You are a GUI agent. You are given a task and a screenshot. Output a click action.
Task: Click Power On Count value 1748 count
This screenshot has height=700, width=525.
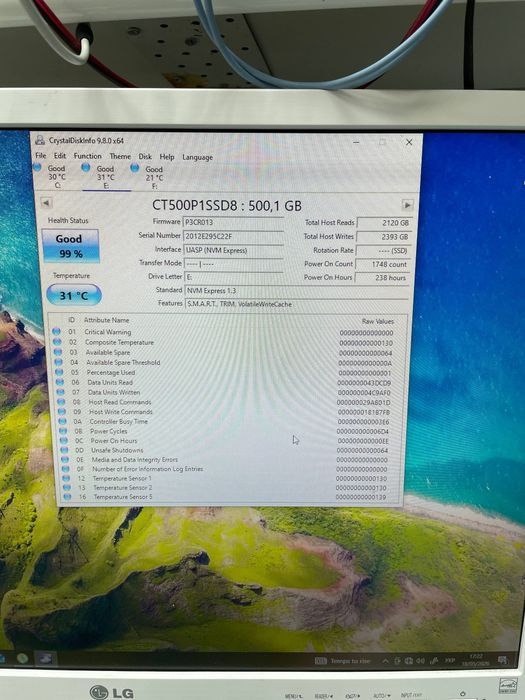pyautogui.click(x=383, y=264)
